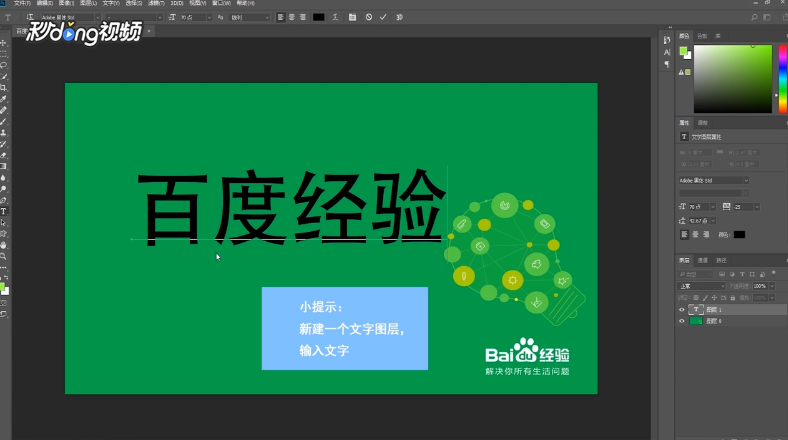Toggle lock position in Layers panel
Screen dimensions: 788x440
click(714, 298)
